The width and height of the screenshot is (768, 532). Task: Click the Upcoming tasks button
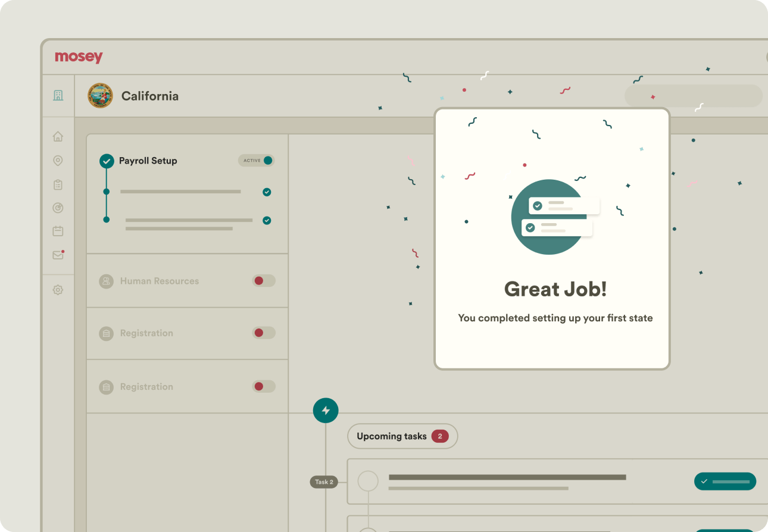tap(402, 436)
